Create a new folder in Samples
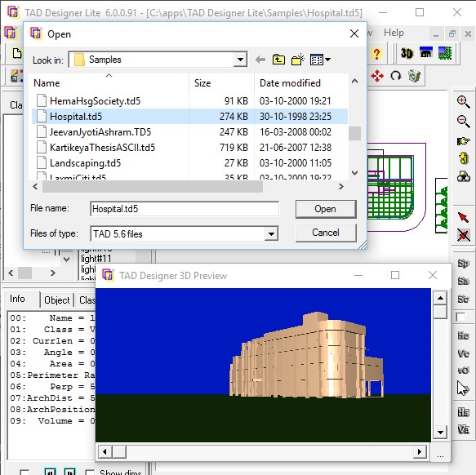The image size is (476, 475). pos(297,60)
